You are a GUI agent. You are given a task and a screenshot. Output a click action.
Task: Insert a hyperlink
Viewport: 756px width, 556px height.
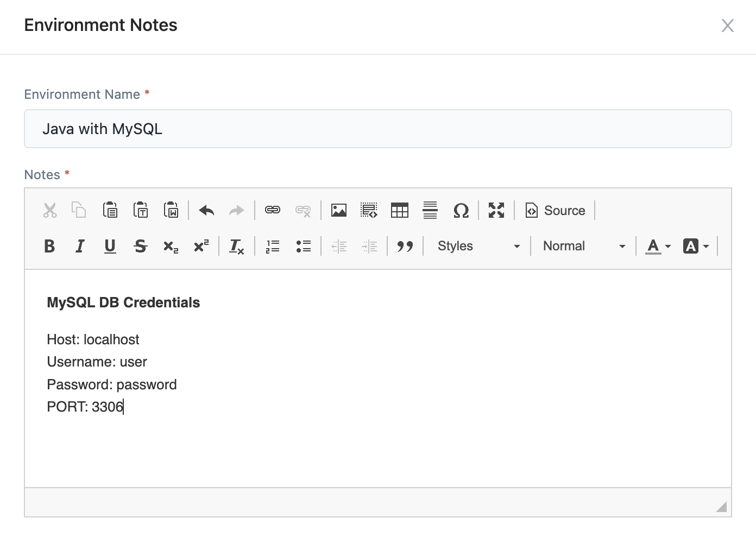(273, 210)
